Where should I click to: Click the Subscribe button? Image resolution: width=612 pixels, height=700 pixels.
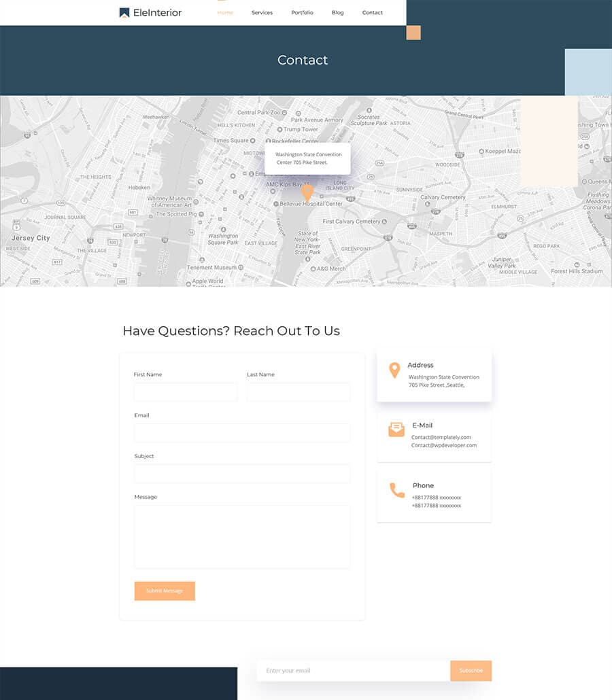[471, 671]
